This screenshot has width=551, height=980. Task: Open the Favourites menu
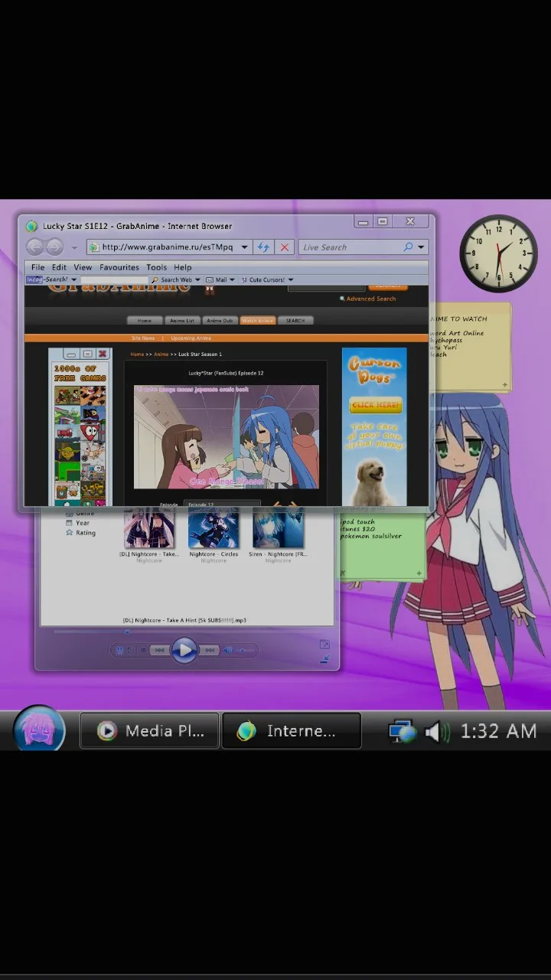[119, 267]
